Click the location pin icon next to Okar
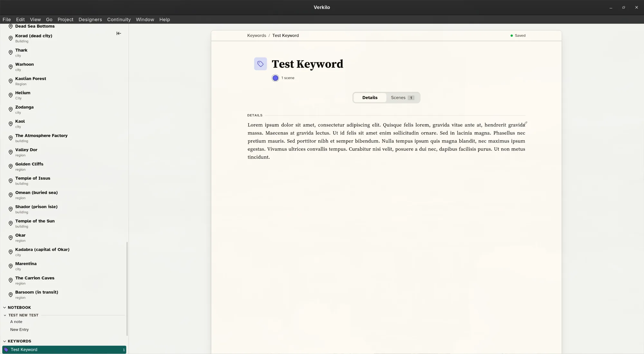Screen dimensions: 644x354 (x=11, y=238)
